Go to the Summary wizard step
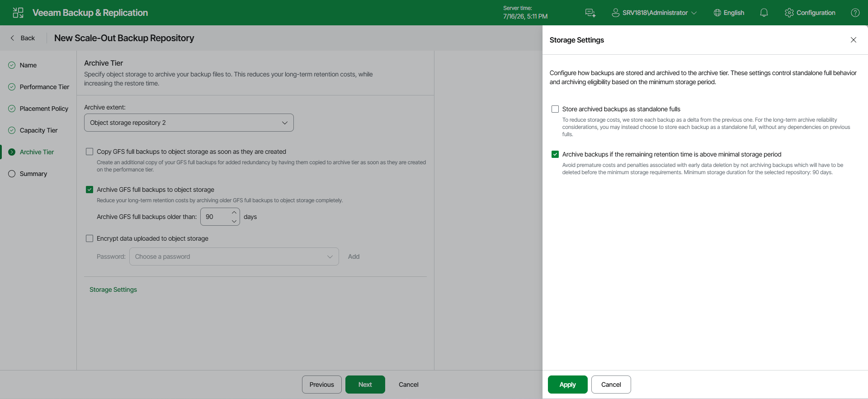Image resolution: width=868 pixels, height=399 pixels. [x=33, y=174]
